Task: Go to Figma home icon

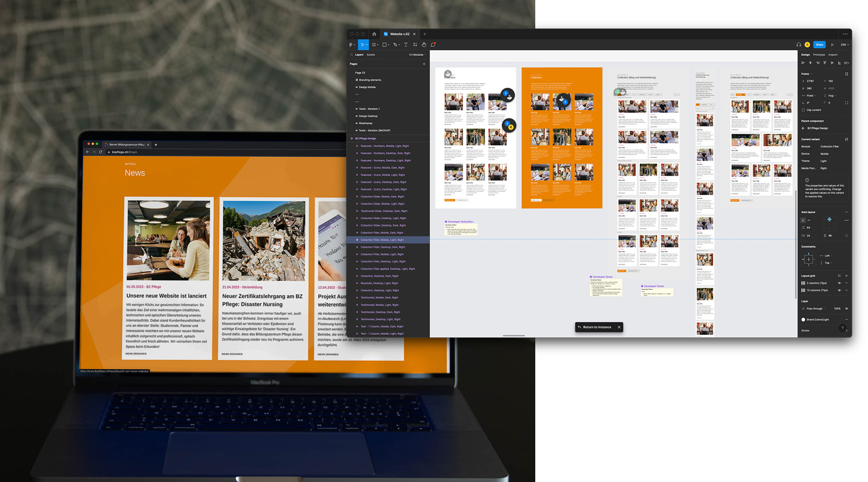Action: click(x=374, y=34)
